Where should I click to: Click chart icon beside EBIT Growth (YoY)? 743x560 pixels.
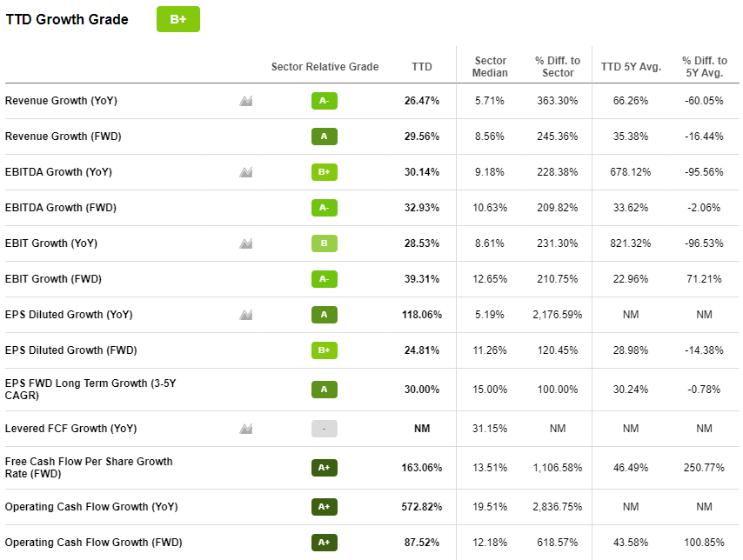tap(246, 243)
